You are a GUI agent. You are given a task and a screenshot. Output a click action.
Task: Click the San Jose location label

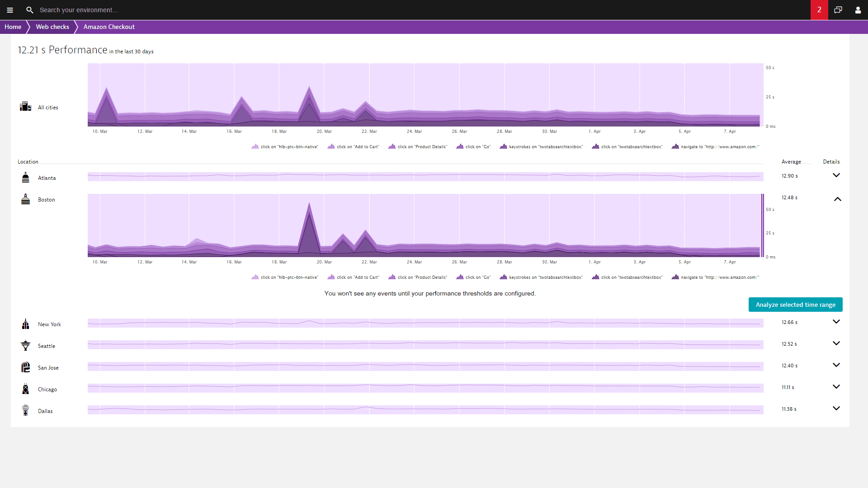coord(48,368)
